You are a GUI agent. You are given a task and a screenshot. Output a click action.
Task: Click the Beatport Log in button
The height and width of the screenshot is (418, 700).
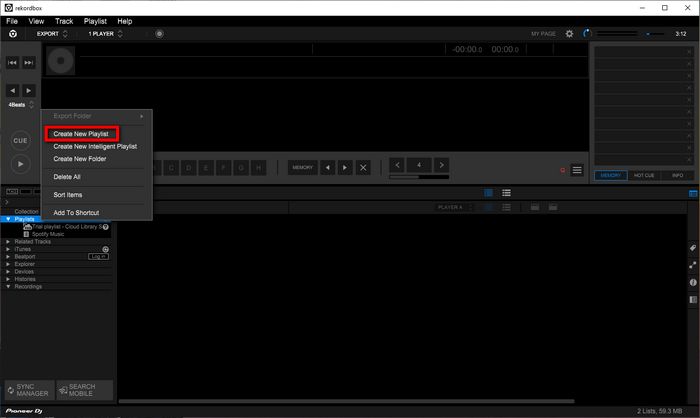coord(98,257)
